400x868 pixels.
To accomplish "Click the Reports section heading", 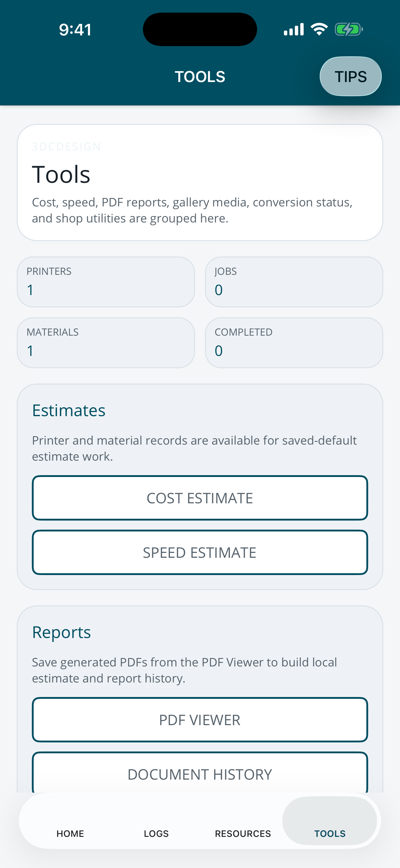I will click(62, 633).
